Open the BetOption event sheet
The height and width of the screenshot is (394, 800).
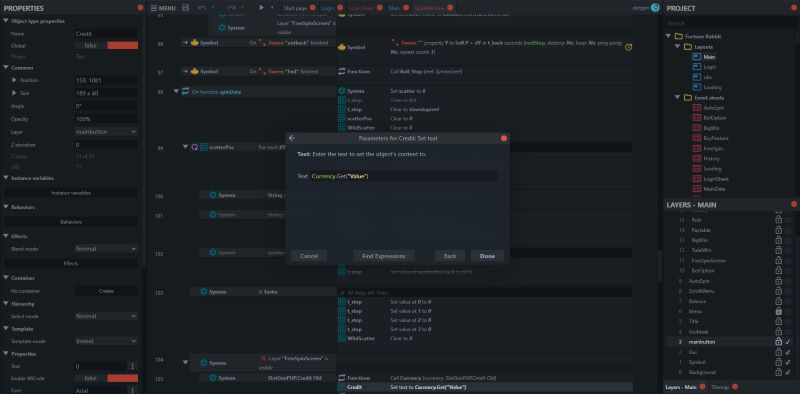coord(715,118)
